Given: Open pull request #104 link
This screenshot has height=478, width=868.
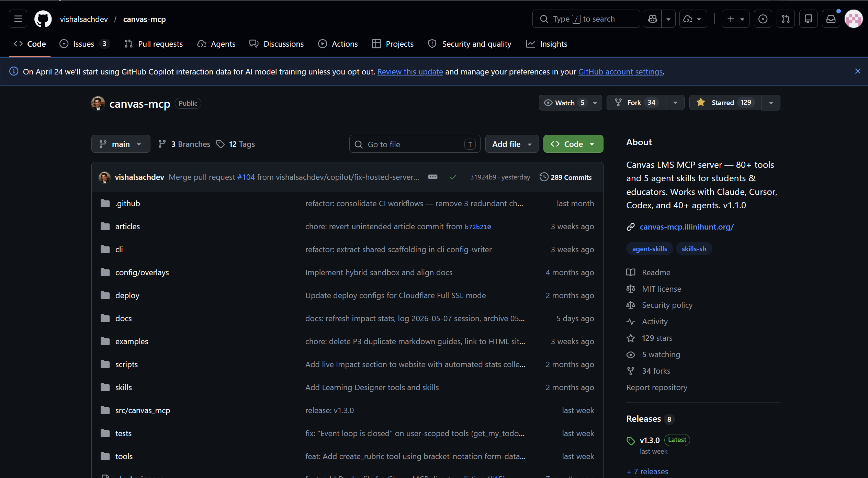Looking at the screenshot, I should coord(246,177).
